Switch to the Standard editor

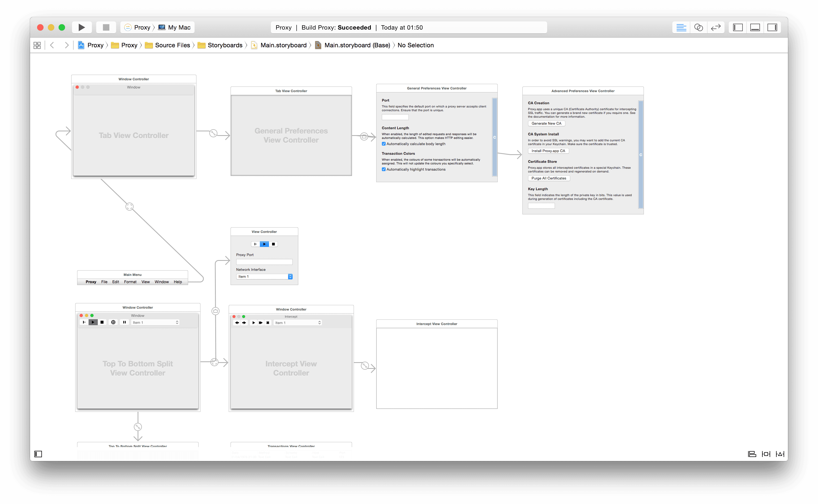click(681, 27)
